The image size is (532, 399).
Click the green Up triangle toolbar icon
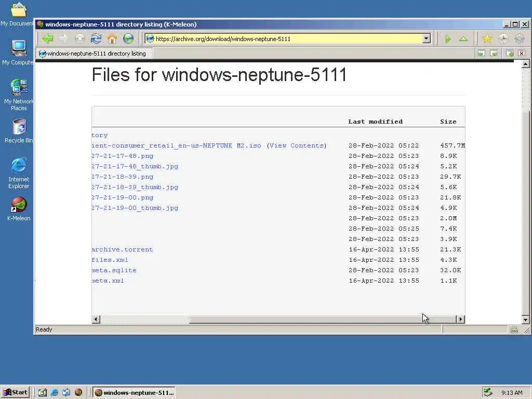(463, 39)
